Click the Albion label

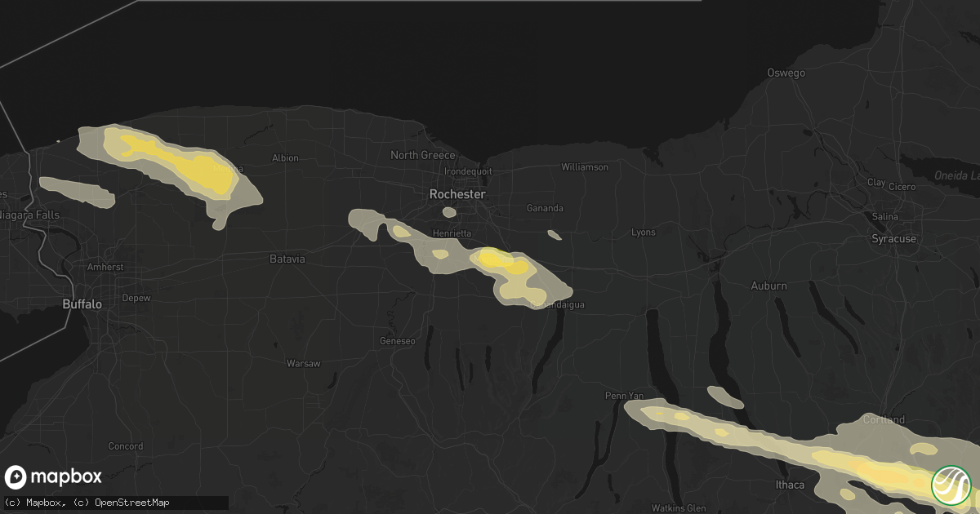tap(285, 157)
